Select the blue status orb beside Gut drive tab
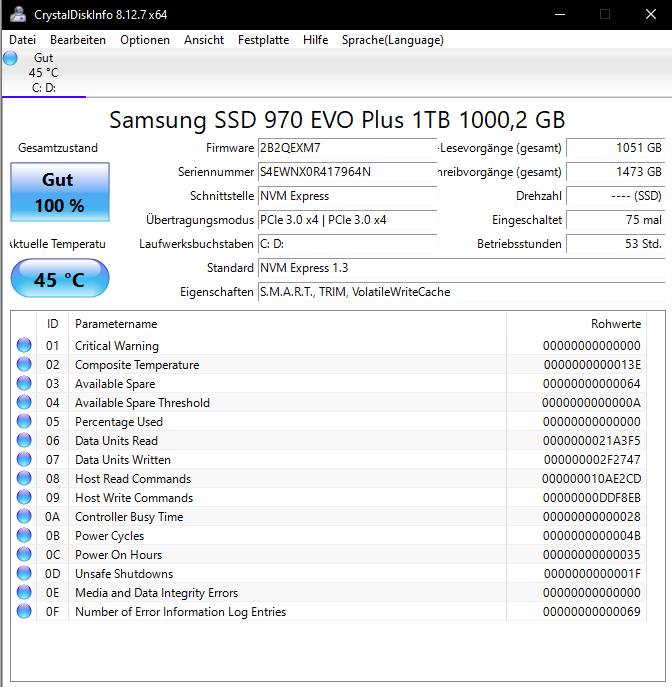Viewport: 672px width, 687px height. pos(11,58)
